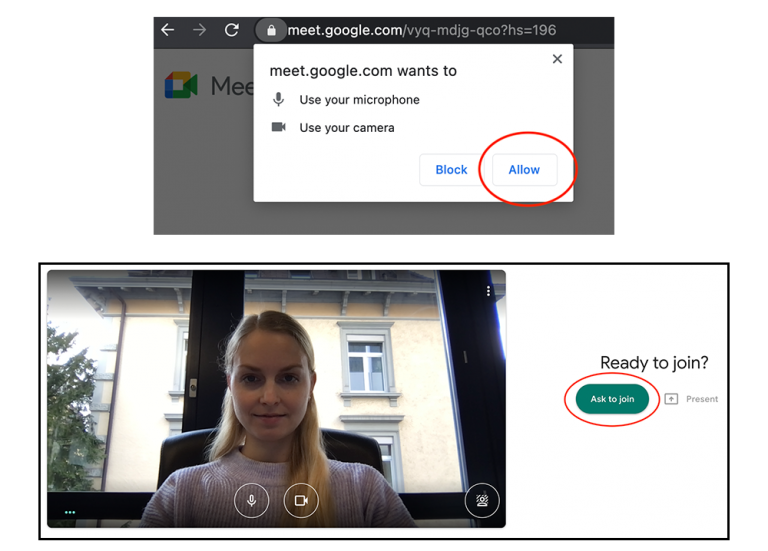Click the "Use your camera" text
This screenshot has width=768, height=551.
pyautogui.click(x=347, y=128)
